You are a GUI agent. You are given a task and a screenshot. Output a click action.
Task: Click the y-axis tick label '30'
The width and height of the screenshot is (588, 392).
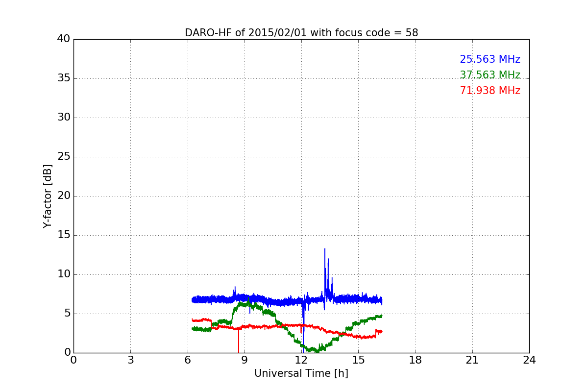[64, 118]
